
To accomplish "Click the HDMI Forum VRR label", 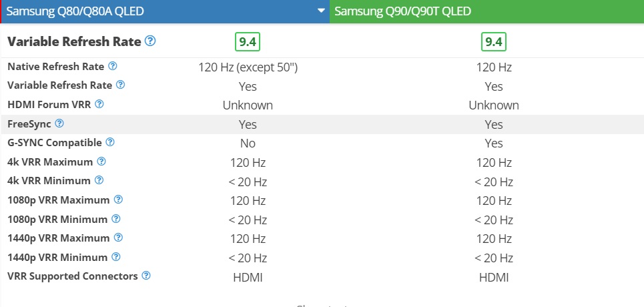I will [49, 104].
